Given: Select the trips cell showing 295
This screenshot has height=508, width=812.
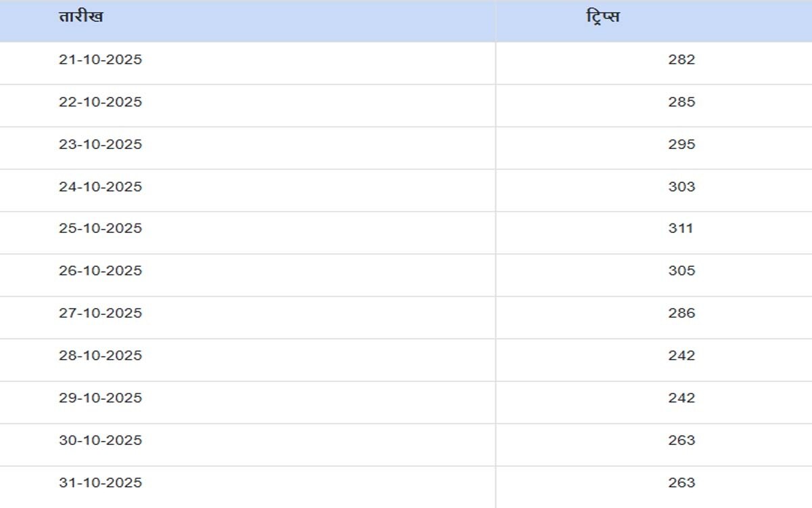Looking at the screenshot, I should 681,144.
